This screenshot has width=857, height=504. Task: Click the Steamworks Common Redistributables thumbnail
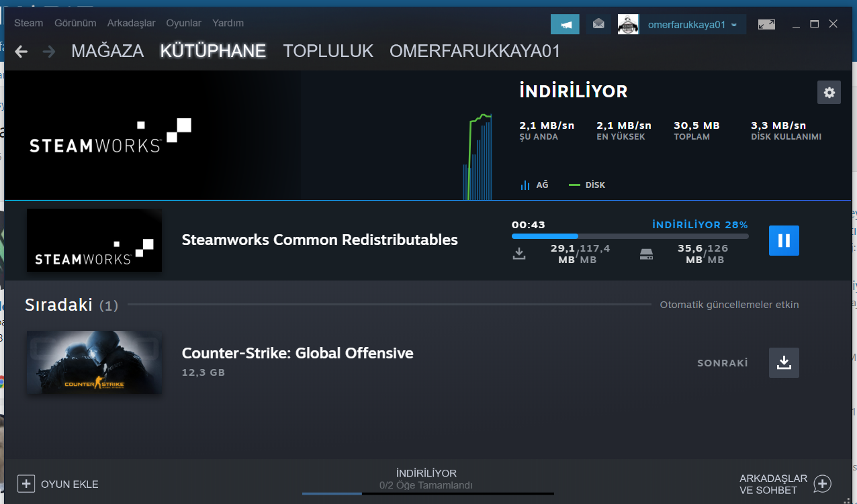94,240
